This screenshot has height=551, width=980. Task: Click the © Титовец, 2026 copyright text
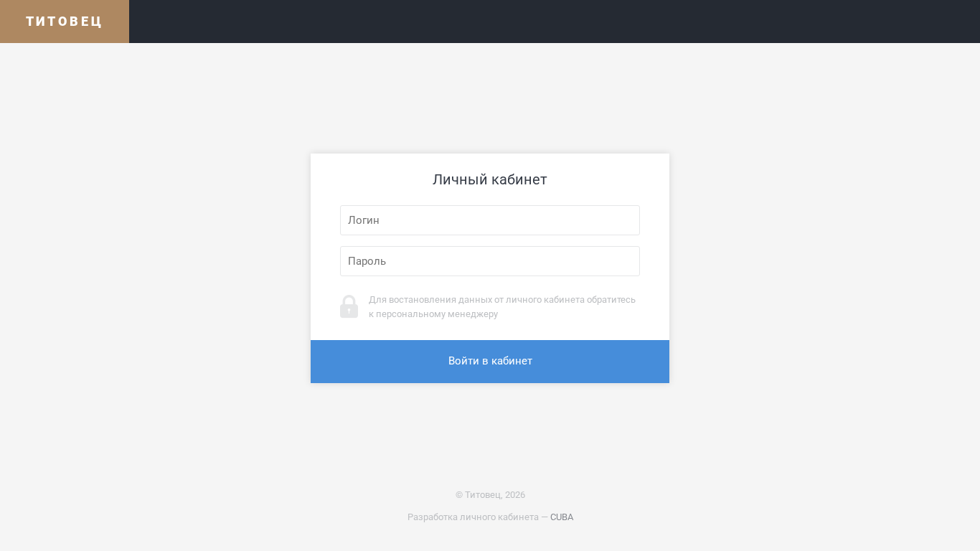point(490,495)
